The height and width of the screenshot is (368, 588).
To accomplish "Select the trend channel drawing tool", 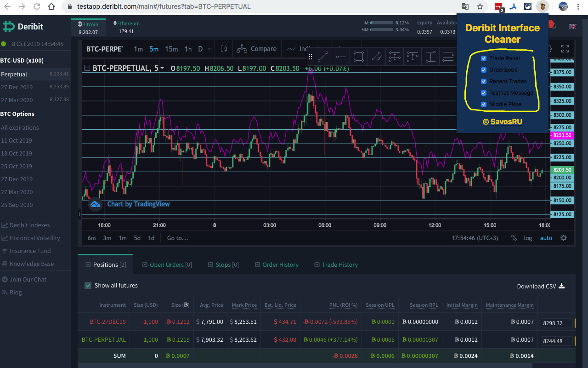I will (377, 57).
